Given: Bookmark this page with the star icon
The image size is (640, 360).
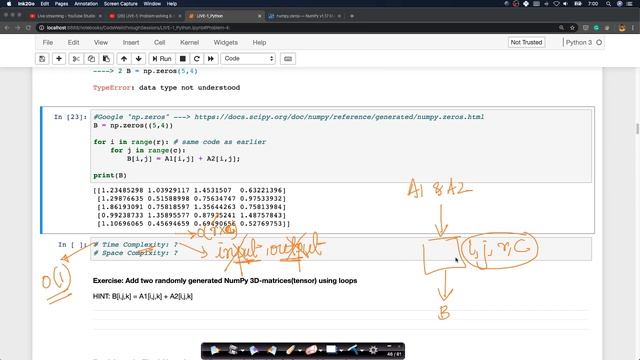Looking at the screenshot, I should point(572,28).
